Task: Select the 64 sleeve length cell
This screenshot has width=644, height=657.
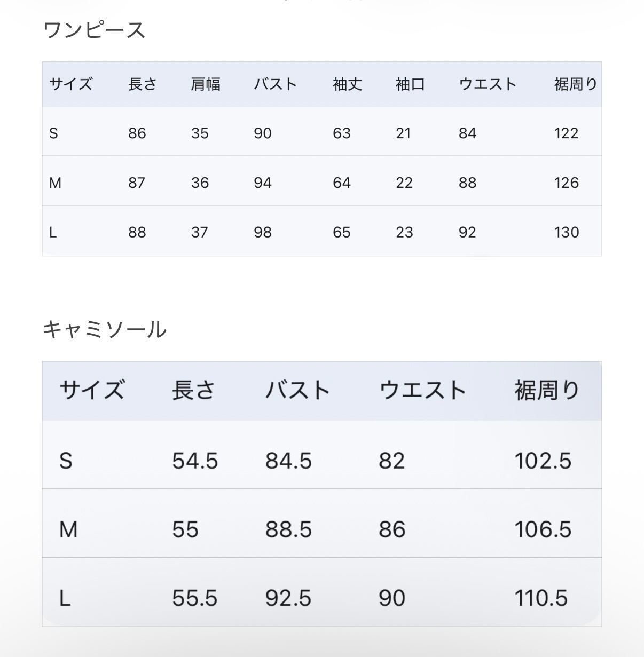Action: pyautogui.click(x=342, y=183)
